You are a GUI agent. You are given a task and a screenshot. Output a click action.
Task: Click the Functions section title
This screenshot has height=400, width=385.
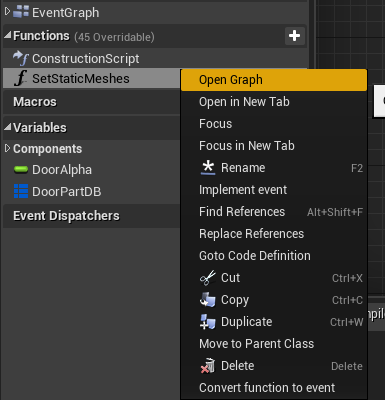pos(41,36)
